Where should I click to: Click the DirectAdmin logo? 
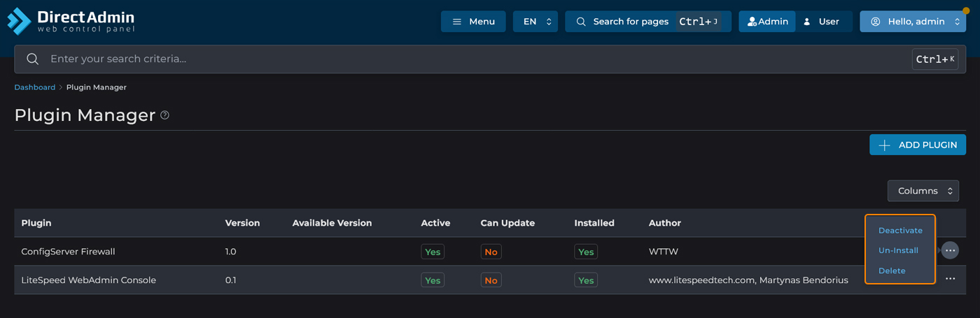(71, 21)
